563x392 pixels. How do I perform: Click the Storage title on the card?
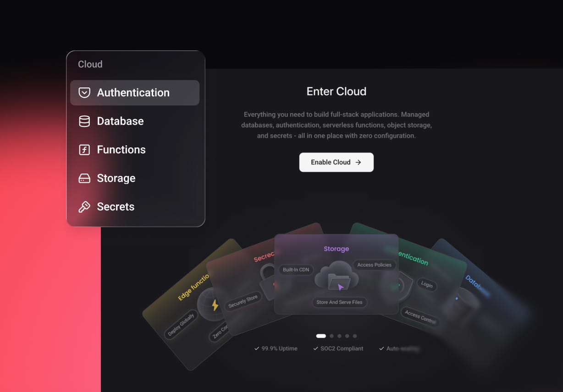tap(337, 249)
